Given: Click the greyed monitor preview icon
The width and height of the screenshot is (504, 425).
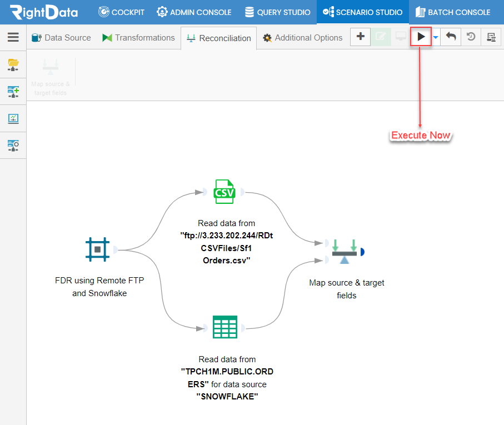Looking at the screenshot, I should [401, 37].
